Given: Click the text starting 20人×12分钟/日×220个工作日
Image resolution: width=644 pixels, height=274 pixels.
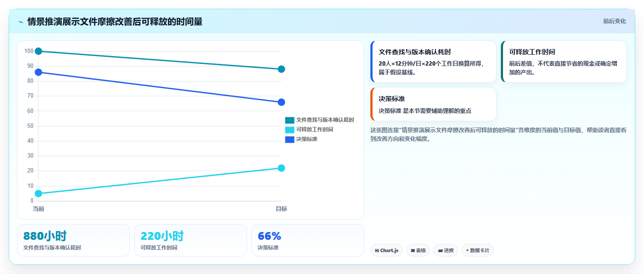Looking at the screenshot, I should coord(431,68).
